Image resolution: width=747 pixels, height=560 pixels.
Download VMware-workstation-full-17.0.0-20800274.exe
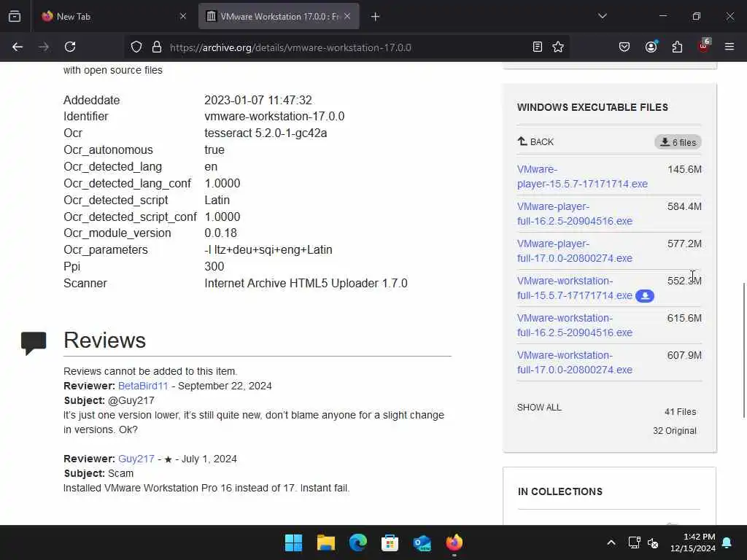575,362
